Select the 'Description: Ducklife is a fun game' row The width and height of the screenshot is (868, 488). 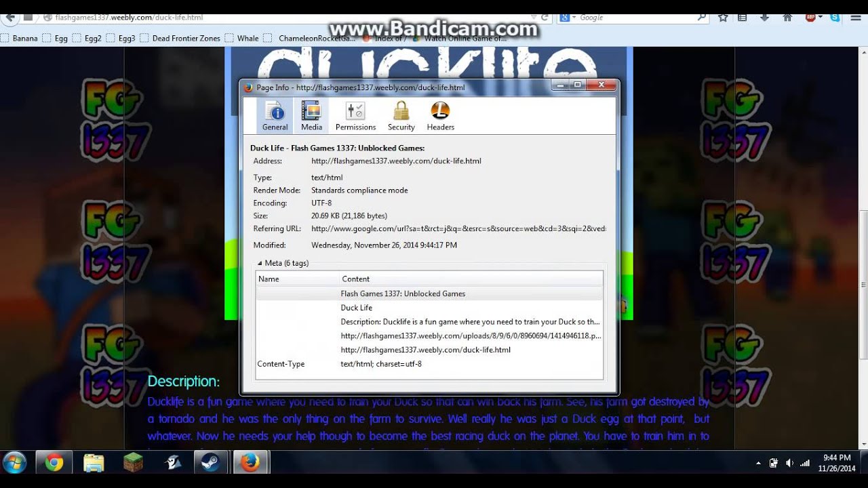pyautogui.click(x=429, y=322)
